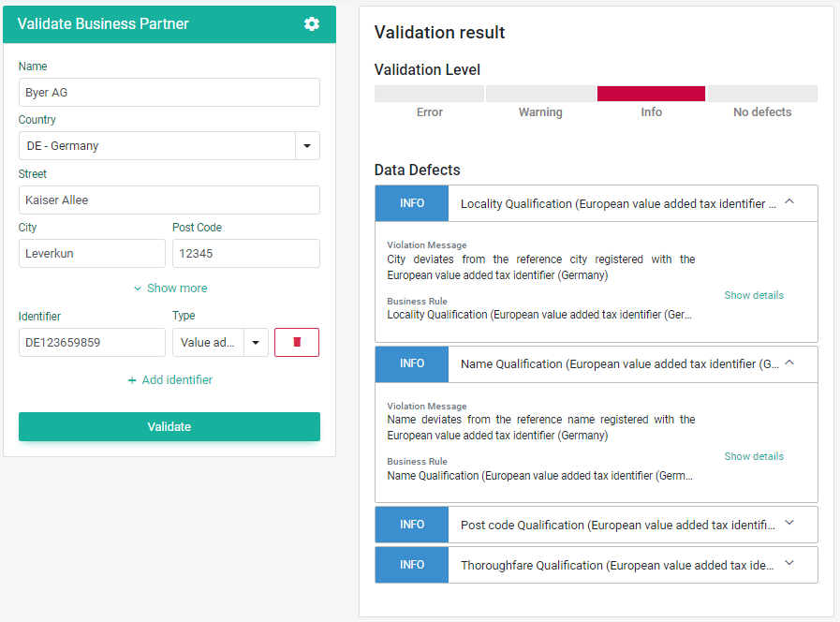840x622 pixels.
Task: Open Show details for the Locality defect
Action: pos(754,294)
